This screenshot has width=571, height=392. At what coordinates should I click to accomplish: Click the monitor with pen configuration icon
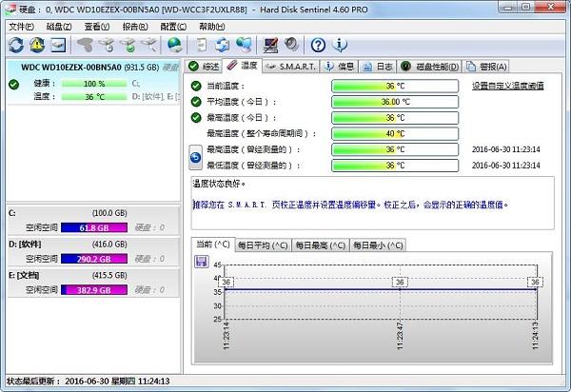(x=270, y=45)
